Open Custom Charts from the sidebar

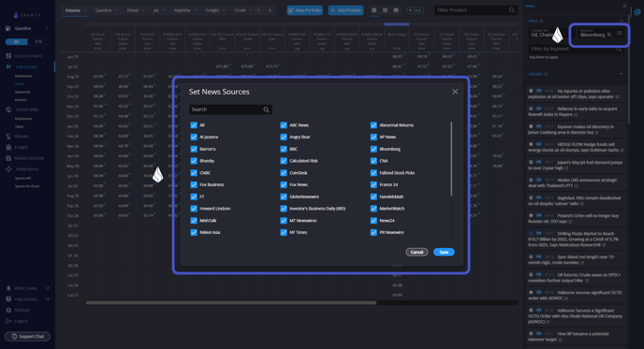tap(24, 56)
